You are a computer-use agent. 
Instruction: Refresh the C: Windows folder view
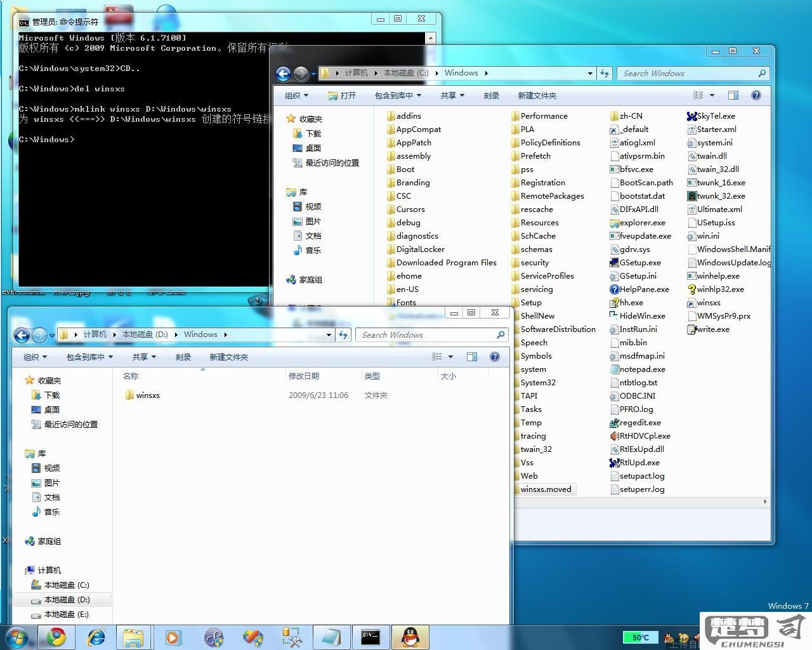[605, 73]
